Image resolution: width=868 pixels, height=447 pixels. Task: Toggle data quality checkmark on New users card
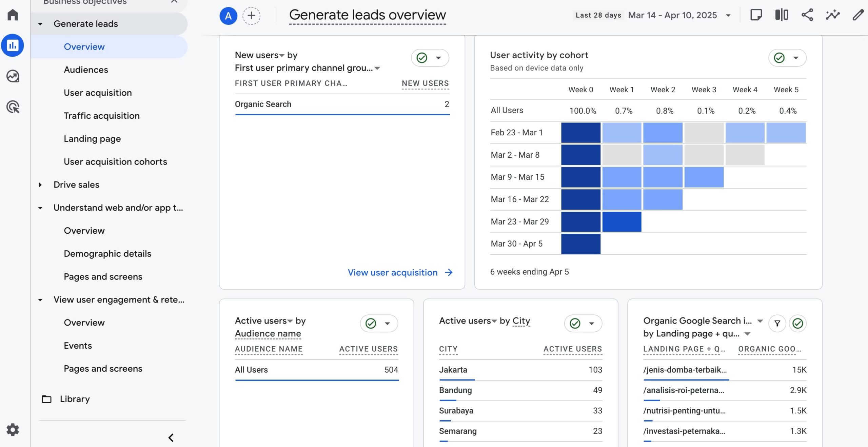(x=422, y=58)
